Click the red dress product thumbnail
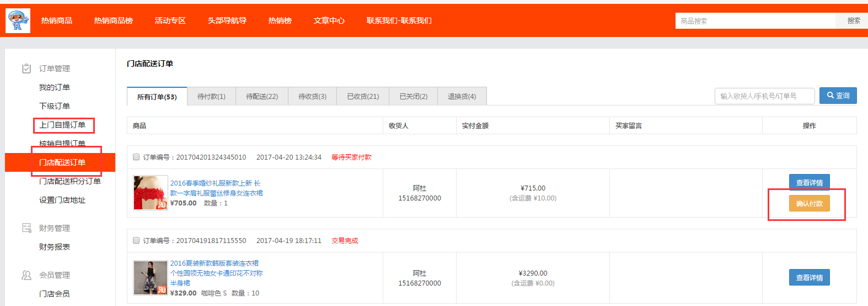Screen dimensions: 868x306 151,193
